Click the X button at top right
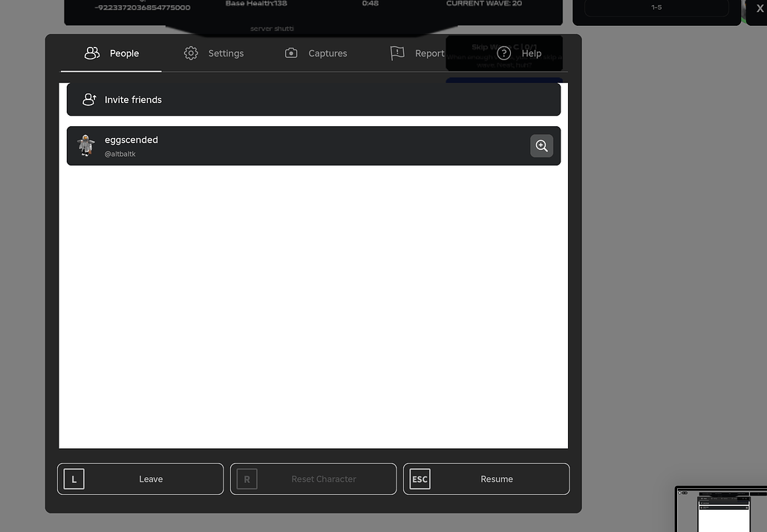 pyautogui.click(x=759, y=8)
